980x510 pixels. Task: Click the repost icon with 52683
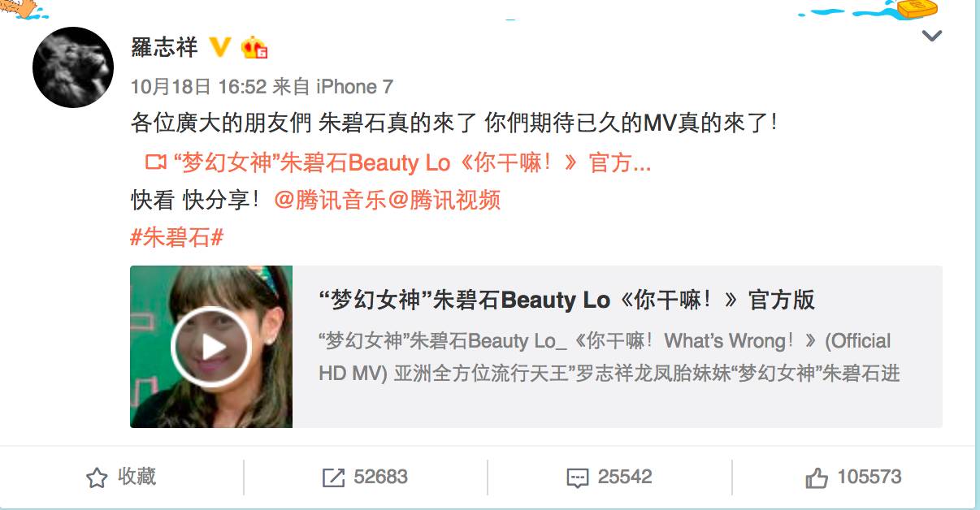pyautogui.click(x=333, y=478)
